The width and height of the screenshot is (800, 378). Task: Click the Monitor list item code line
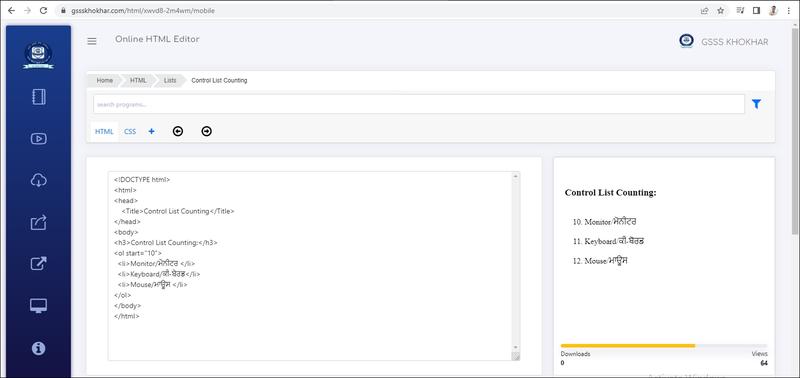coord(156,264)
